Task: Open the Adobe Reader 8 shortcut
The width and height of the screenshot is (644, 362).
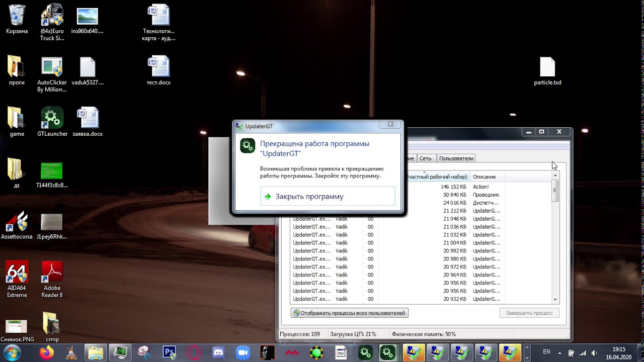Action: 52,280
